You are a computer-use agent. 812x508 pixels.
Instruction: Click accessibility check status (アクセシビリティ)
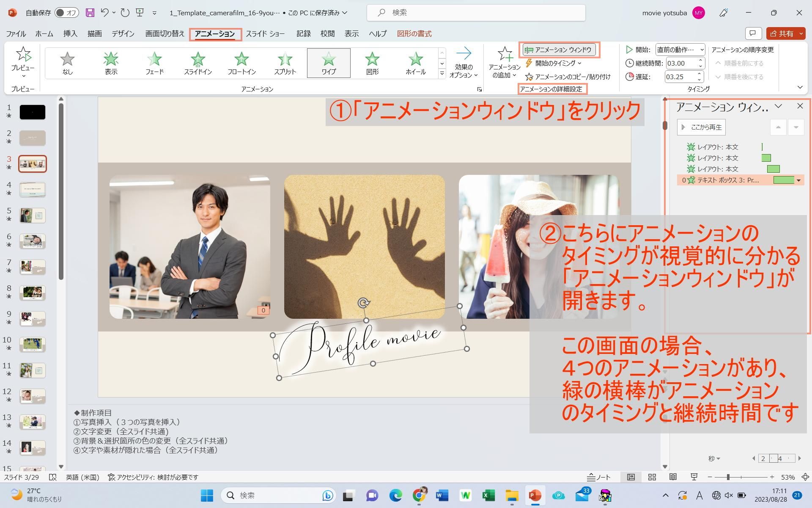pyautogui.click(x=153, y=477)
